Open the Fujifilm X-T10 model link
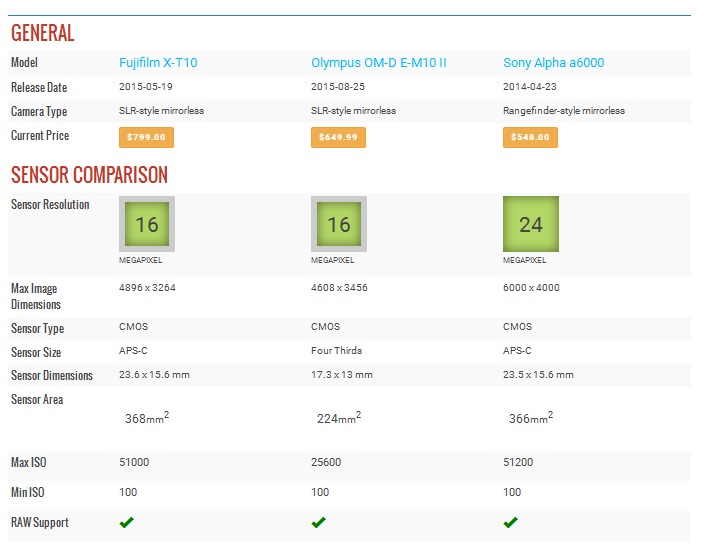 (158, 63)
